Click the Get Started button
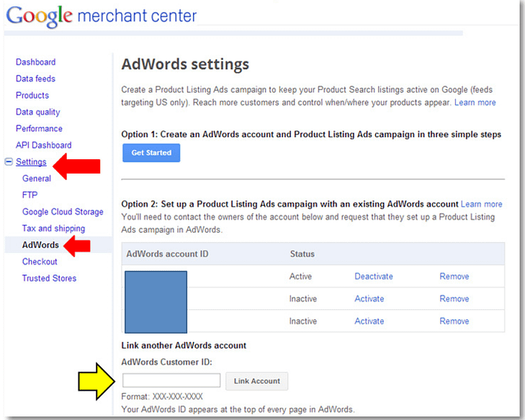This screenshot has height=420, width=525. click(x=151, y=153)
